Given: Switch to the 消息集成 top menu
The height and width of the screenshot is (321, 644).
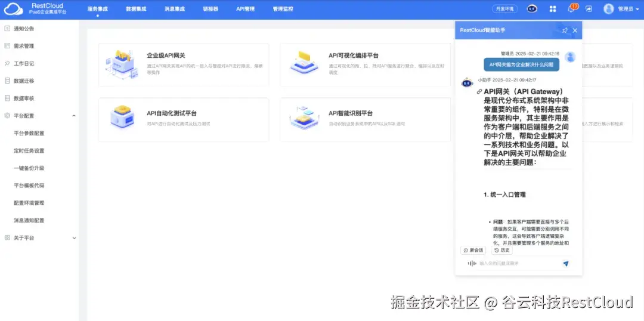Looking at the screenshot, I should pyautogui.click(x=175, y=8).
